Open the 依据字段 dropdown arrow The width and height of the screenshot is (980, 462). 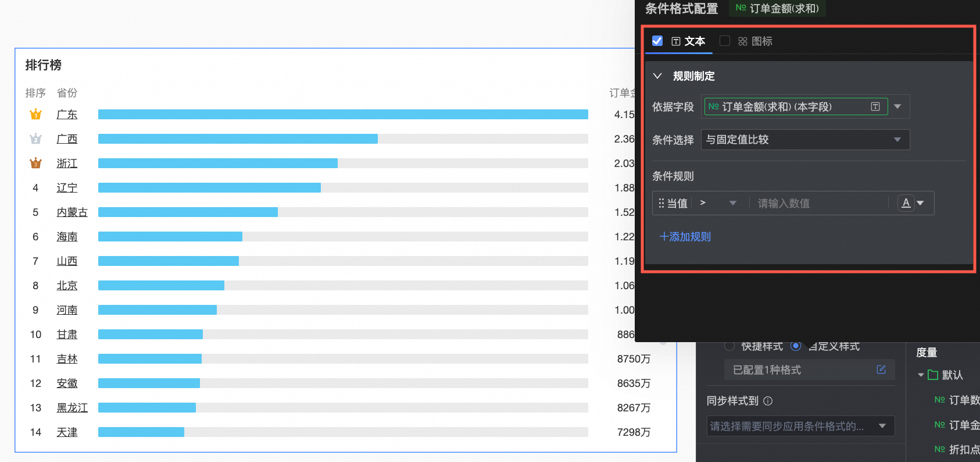[897, 106]
